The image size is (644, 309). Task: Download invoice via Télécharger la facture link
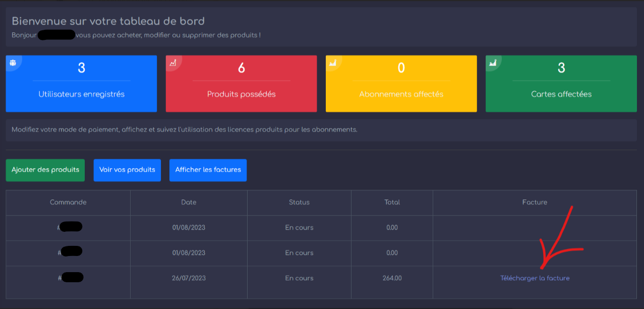pos(535,278)
